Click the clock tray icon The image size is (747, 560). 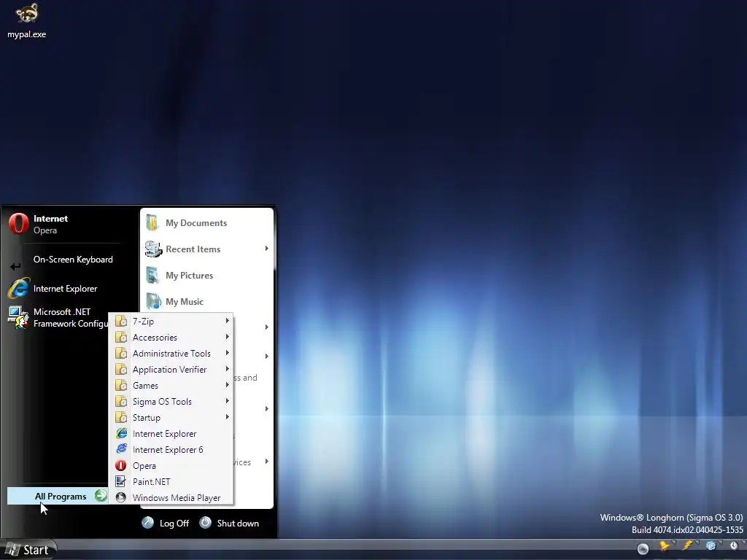[734, 546]
